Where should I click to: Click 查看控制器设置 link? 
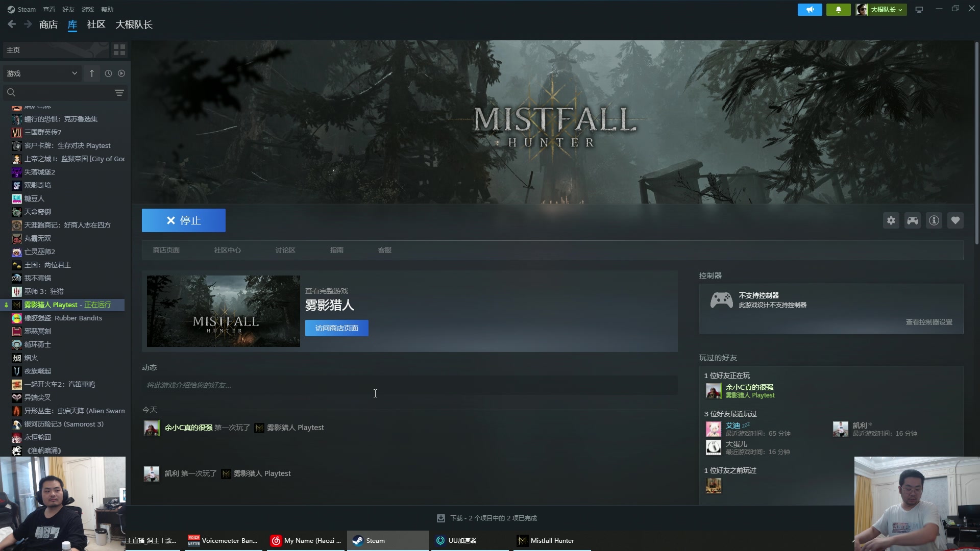929,322
